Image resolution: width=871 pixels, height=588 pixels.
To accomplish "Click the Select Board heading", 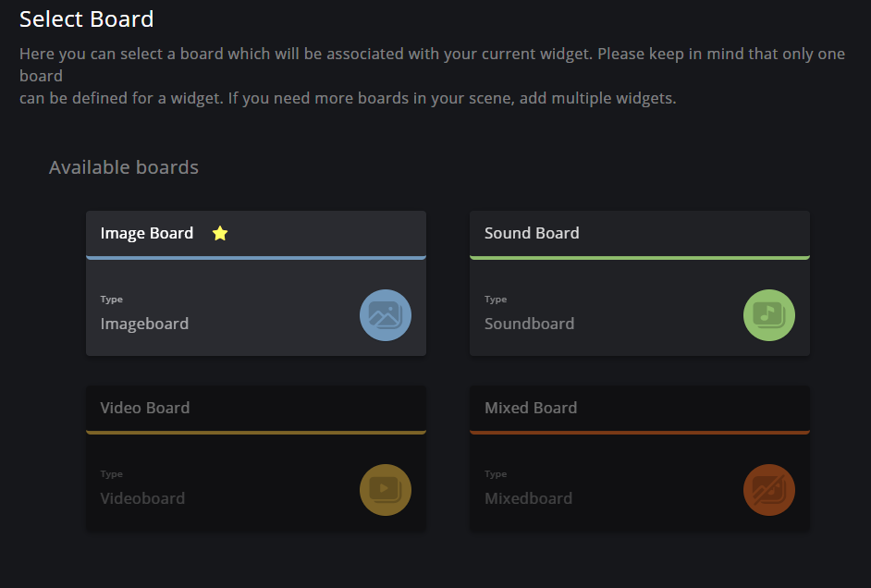I will tap(86, 18).
